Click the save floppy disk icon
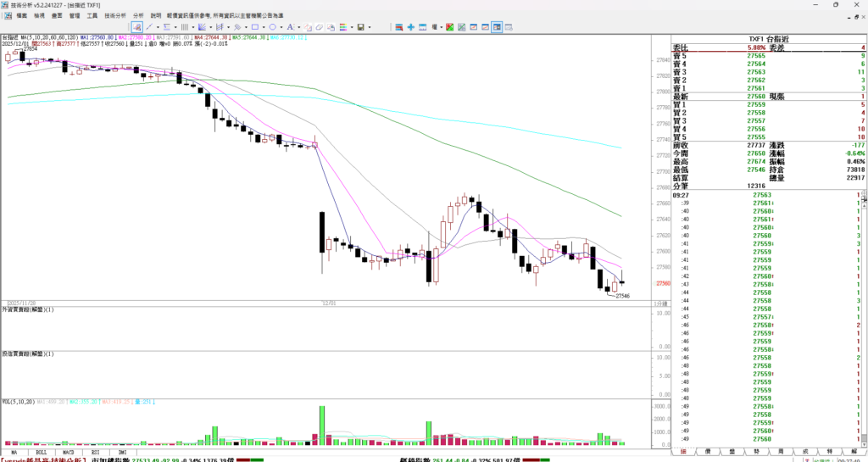Viewport: 868px width, 462px height. (360, 27)
